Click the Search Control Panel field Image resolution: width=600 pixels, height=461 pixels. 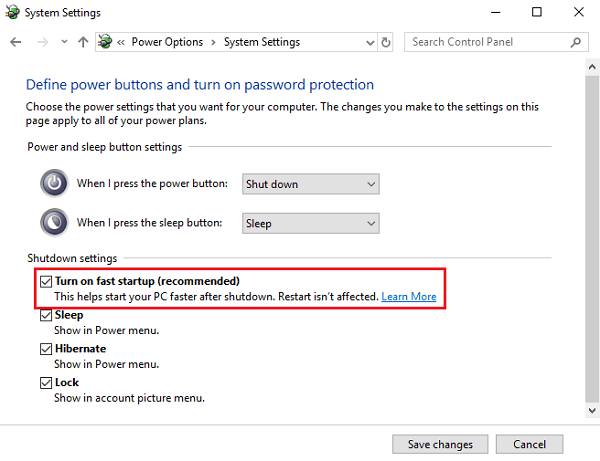tap(487, 43)
